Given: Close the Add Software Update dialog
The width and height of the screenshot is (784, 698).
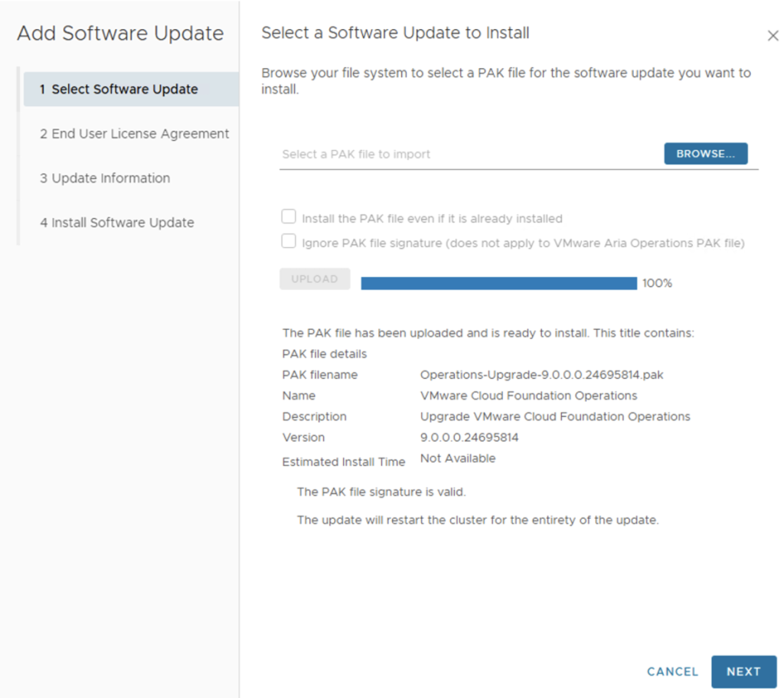Looking at the screenshot, I should click(773, 35).
